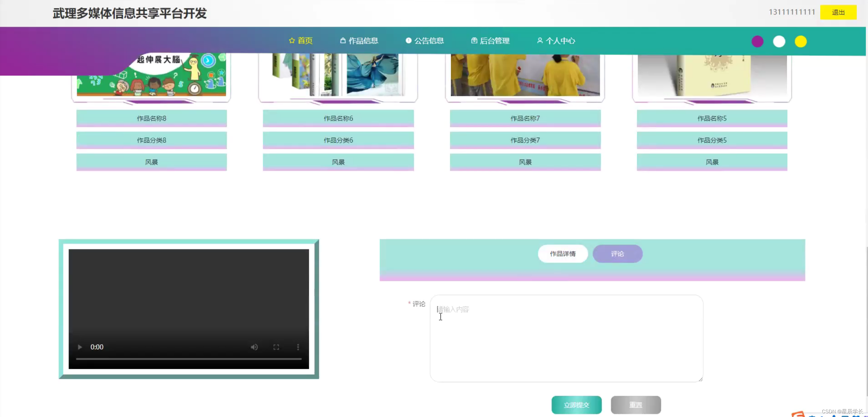Click the 立即提交 submit button
868x417 pixels.
[x=576, y=405]
